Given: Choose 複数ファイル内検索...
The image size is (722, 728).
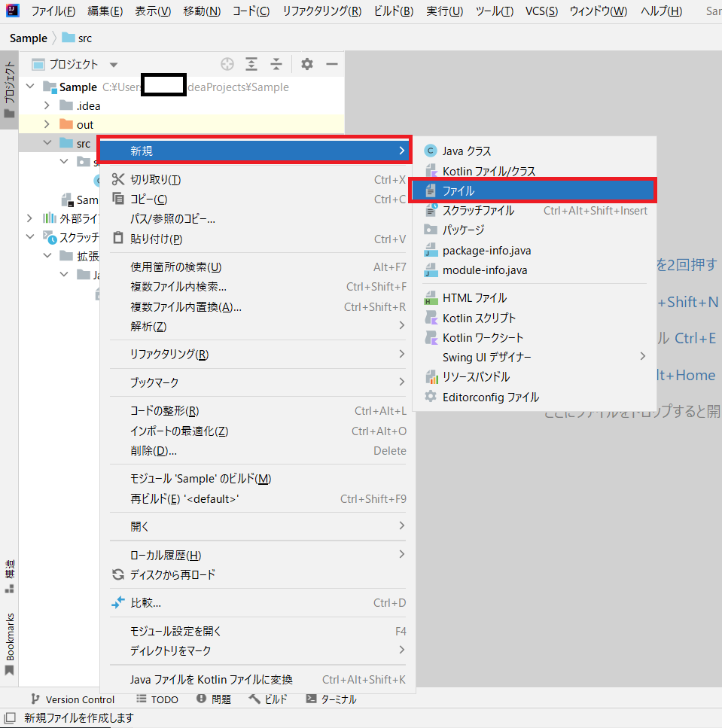Looking at the screenshot, I should (x=257, y=287).
